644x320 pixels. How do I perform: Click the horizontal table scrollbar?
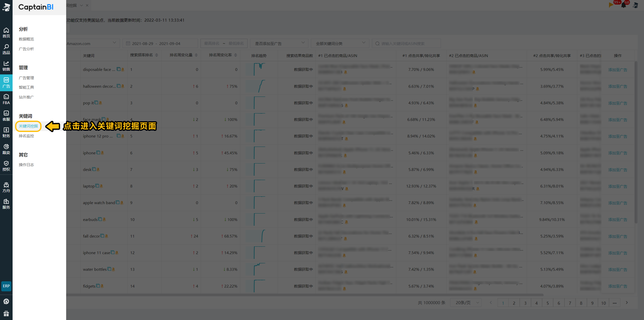pyautogui.click(x=304, y=295)
